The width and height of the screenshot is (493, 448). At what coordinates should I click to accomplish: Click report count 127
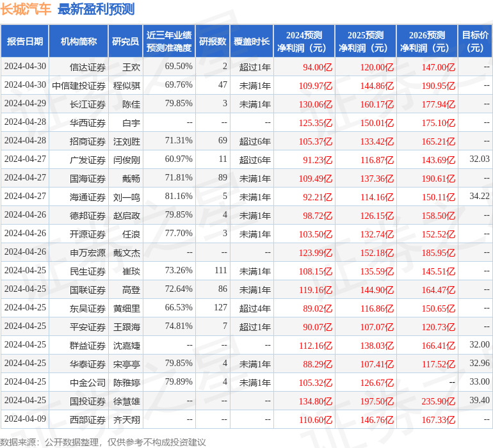tap(220, 307)
